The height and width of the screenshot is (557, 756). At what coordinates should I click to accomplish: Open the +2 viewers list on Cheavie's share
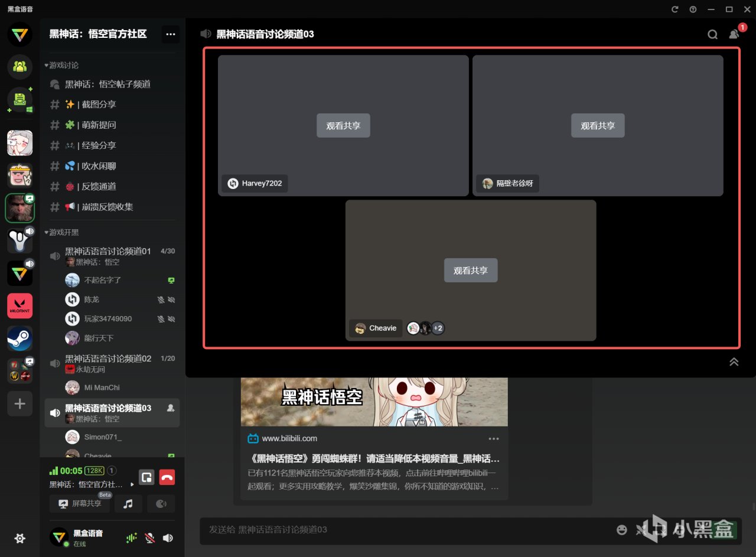(x=438, y=328)
